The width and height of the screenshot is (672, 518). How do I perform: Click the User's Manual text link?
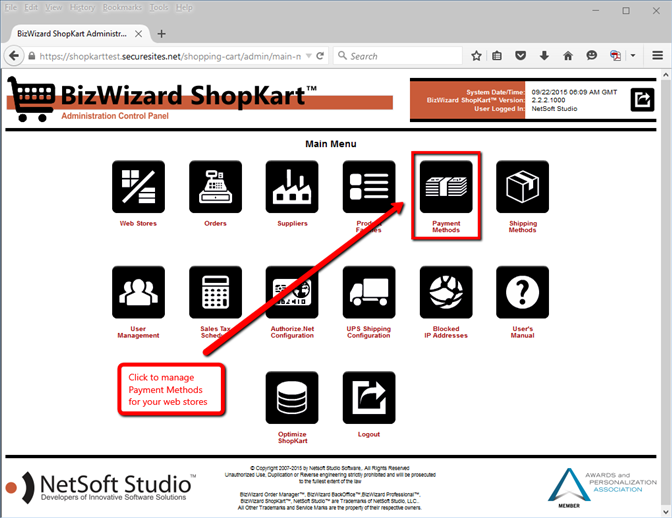tap(522, 332)
